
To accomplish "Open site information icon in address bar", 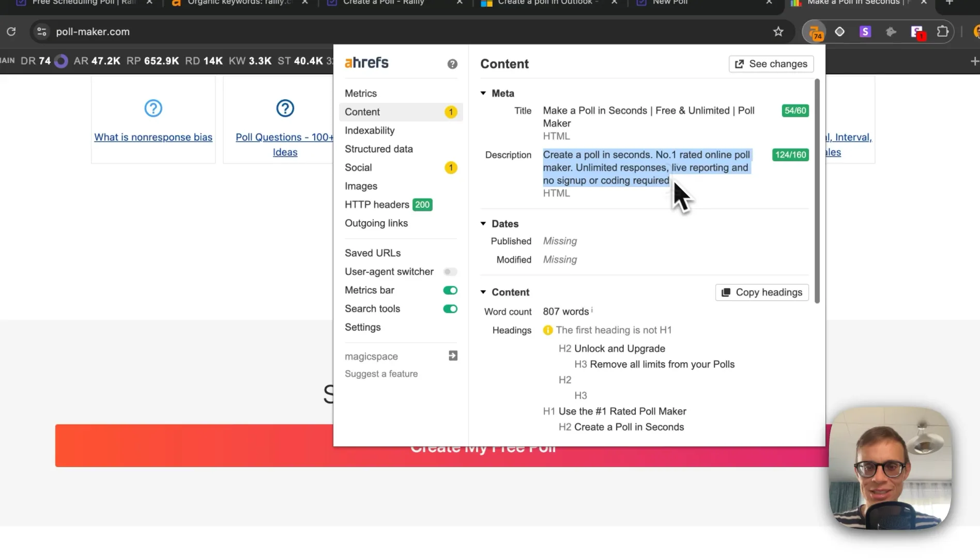I will pyautogui.click(x=42, y=32).
